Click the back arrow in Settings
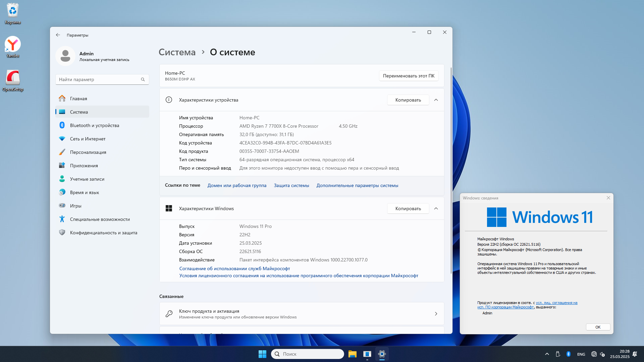 (58, 35)
